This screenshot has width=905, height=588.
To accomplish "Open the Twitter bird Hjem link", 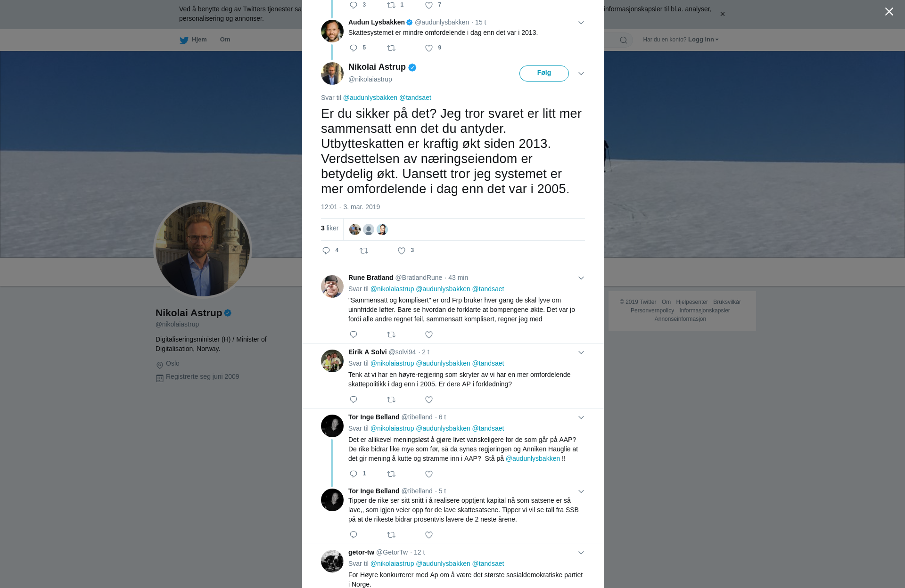I will [x=193, y=40].
